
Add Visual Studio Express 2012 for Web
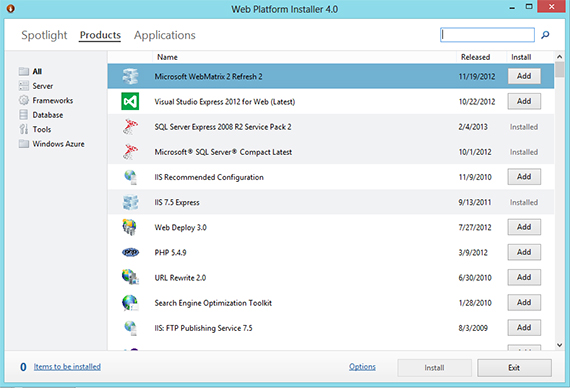(524, 101)
